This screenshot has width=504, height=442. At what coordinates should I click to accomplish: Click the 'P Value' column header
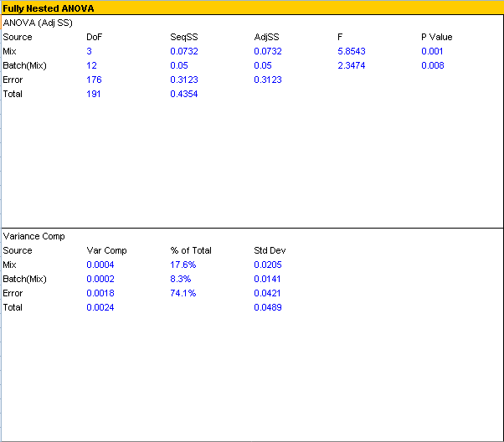coord(437,37)
